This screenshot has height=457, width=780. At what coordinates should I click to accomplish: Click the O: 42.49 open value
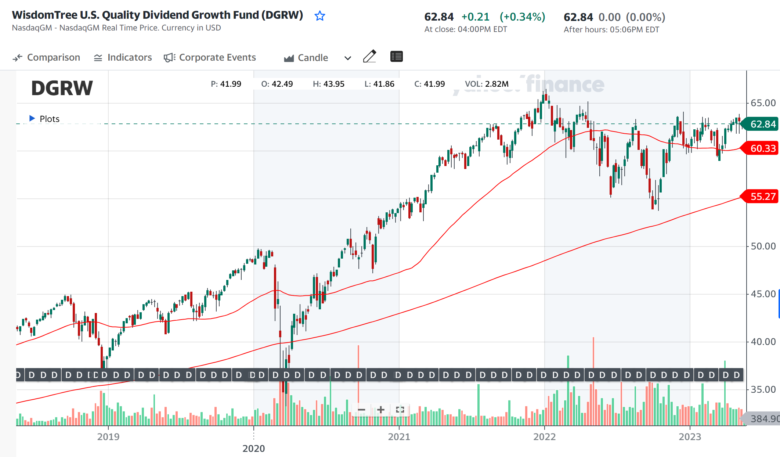click(277, 84)
